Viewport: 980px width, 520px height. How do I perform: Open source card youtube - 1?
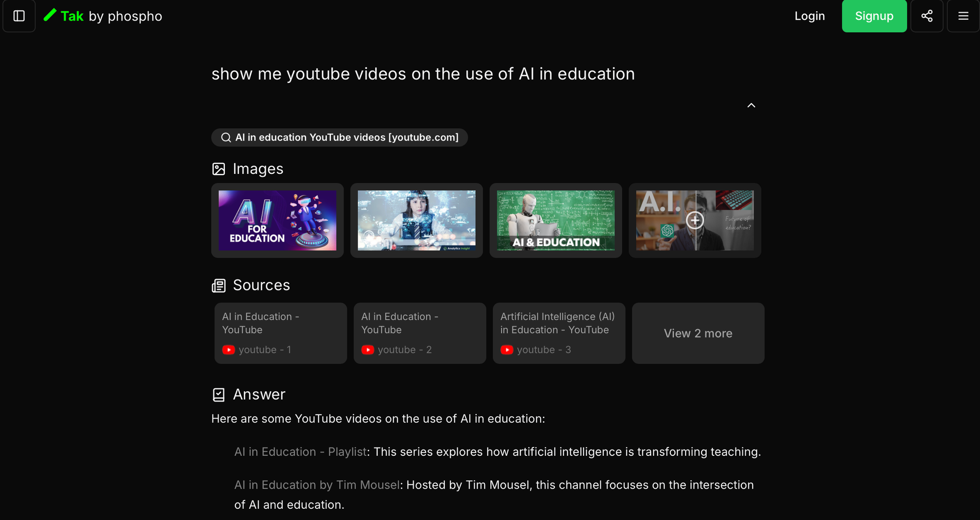(281, 333)
